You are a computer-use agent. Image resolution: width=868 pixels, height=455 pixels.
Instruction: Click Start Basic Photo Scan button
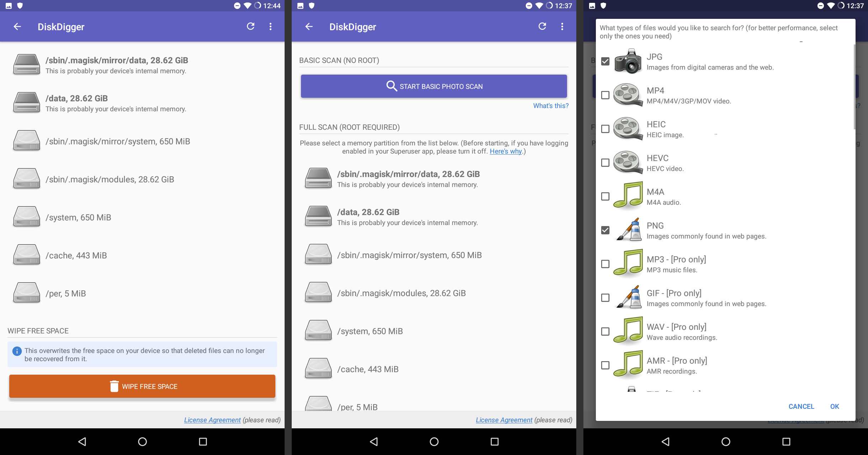434,86
